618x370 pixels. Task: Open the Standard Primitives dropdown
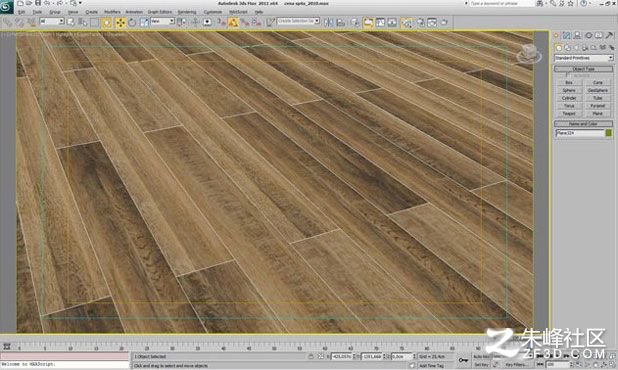point(584,58)
